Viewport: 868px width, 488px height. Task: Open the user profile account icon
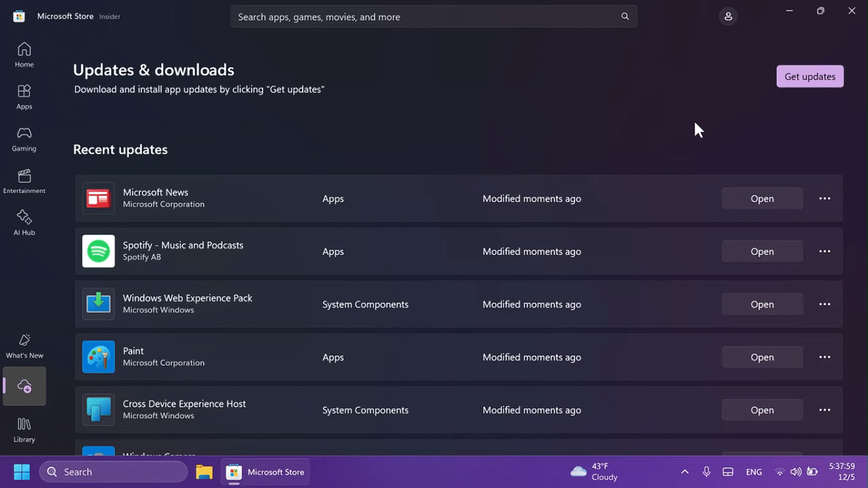coord(728,17)
